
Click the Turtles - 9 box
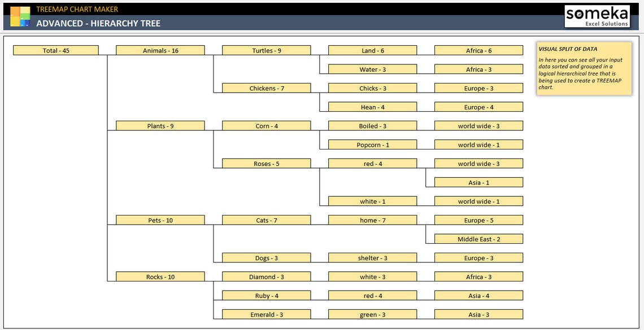point(267,50)
